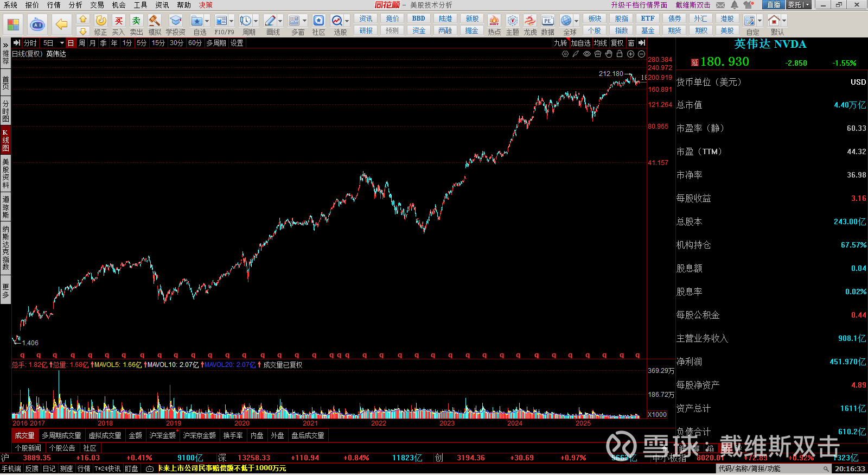Viewport: 868px width, 475px height.
Task: Open the 龙虎 dragon-tiger list icon
Action: (530, 21)
